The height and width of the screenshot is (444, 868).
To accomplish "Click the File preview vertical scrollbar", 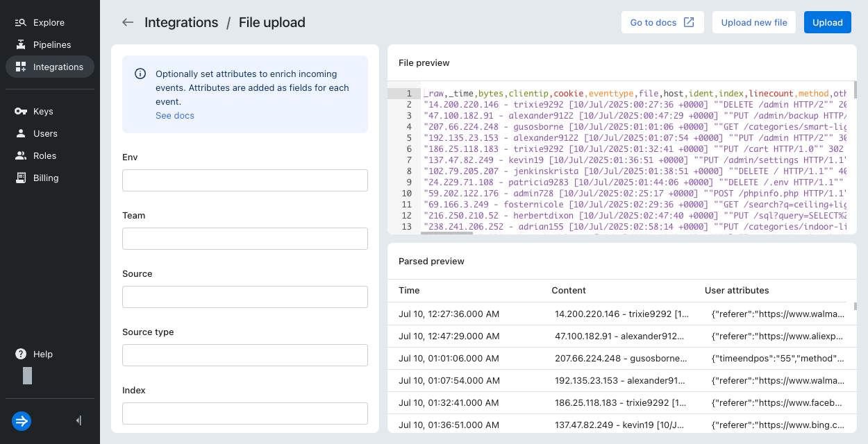I will tap(854, 89).
